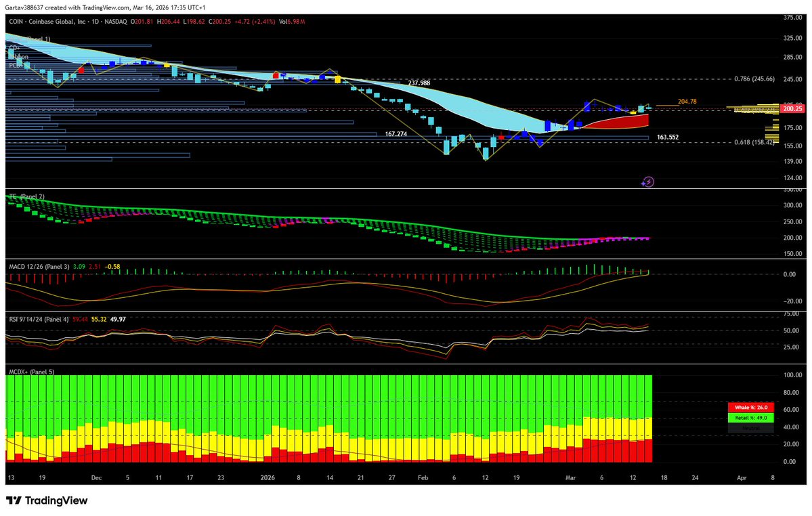Click the open value O201.81
Screen dimensions: 812x516
click(142, 22)
